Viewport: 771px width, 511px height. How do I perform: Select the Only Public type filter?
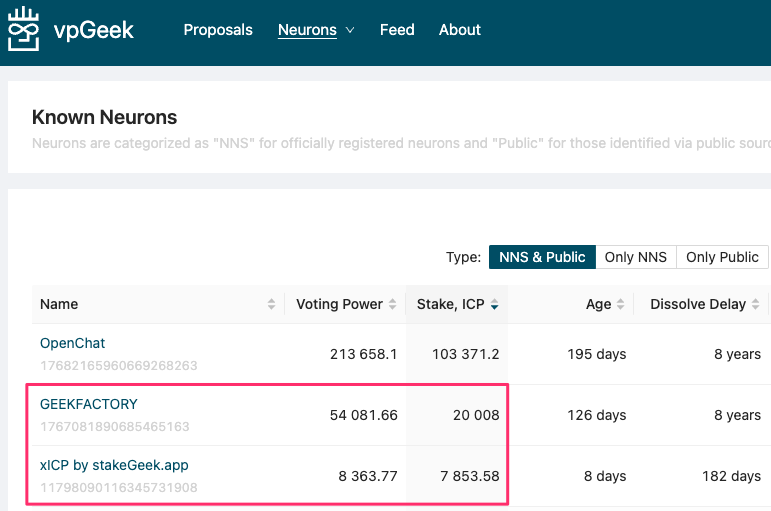(x=722, y=257)
